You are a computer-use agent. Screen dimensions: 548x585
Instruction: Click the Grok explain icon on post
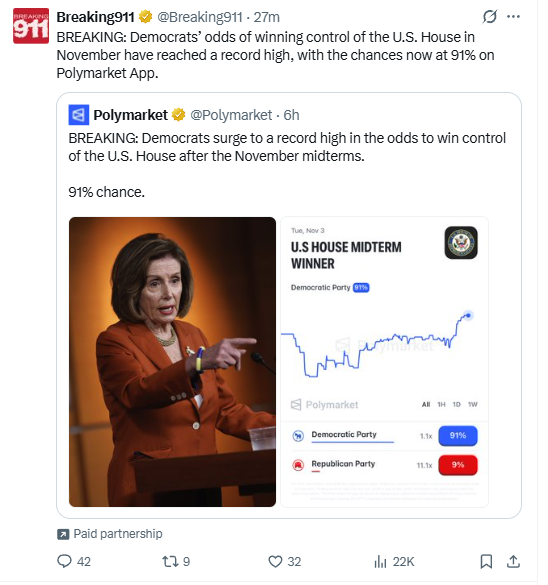click(x=489, y=17)
